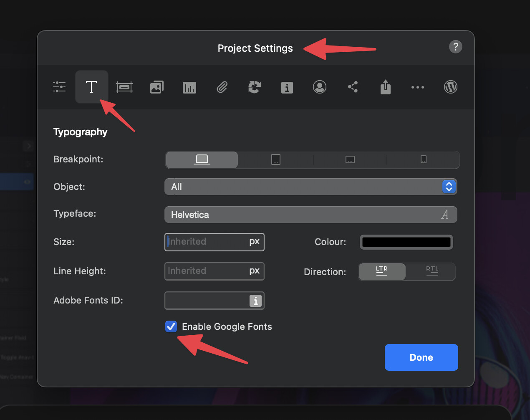The width and height of the screenshot is (530, 420).
Task: Click the three-dots more settings tab
Action: pos(417,87)
